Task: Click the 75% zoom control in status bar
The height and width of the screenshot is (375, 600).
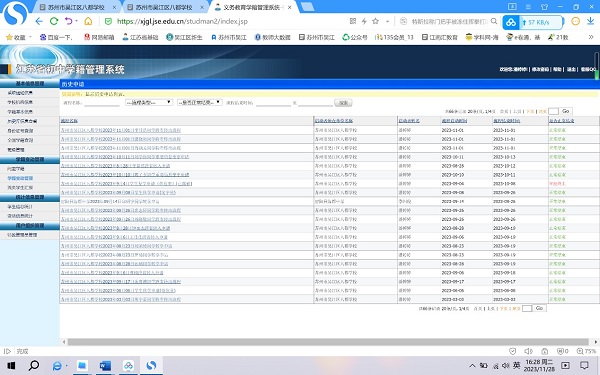Action: [586, 351]
